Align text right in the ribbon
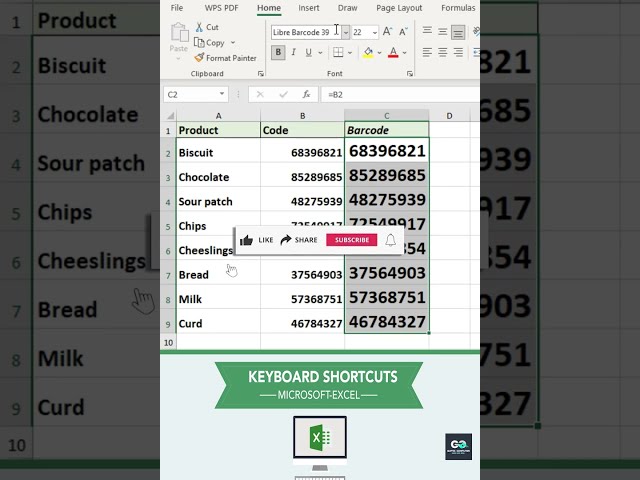This screenshot has width=640, height=480. coord(458,52)
